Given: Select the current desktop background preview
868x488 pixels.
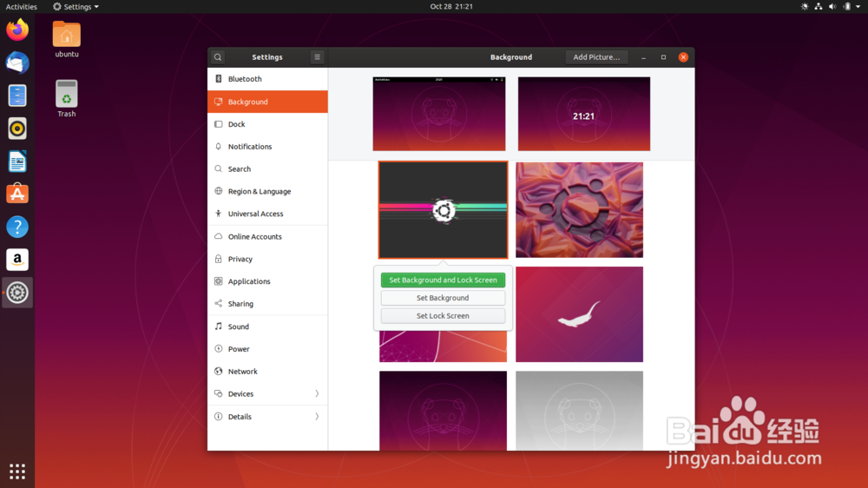Looking at the screenshot, I should [x=439, y=114].
